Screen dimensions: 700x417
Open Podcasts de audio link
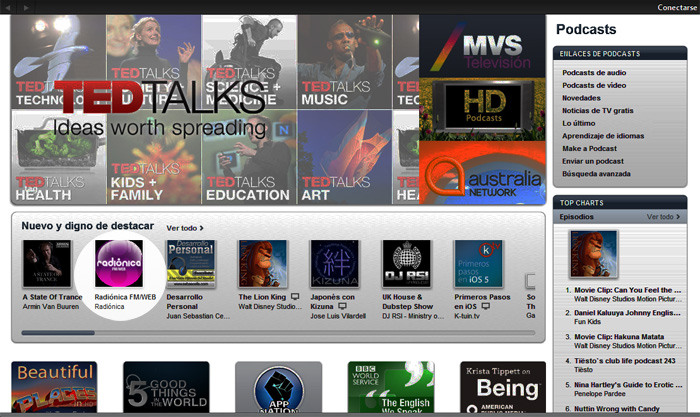coord(594,72)
